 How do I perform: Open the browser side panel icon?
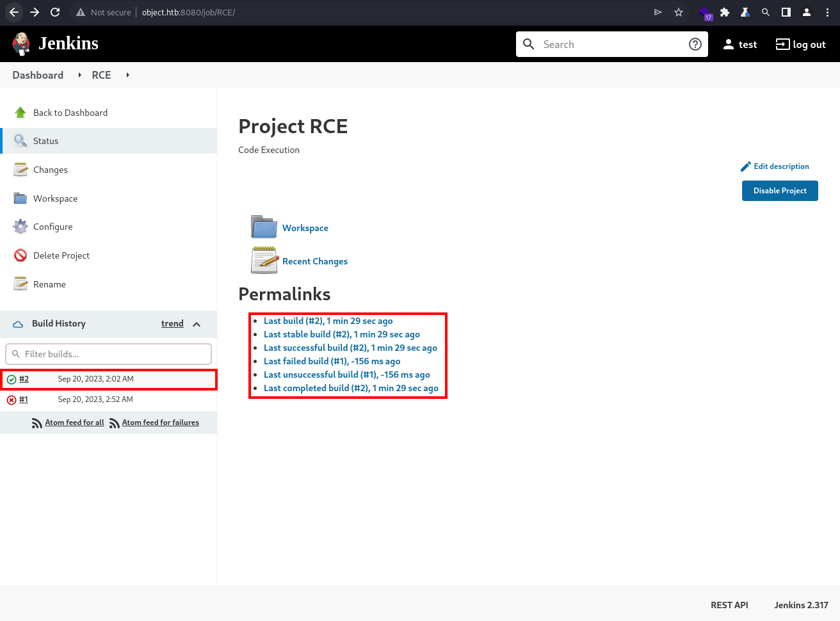click(786, 12)
